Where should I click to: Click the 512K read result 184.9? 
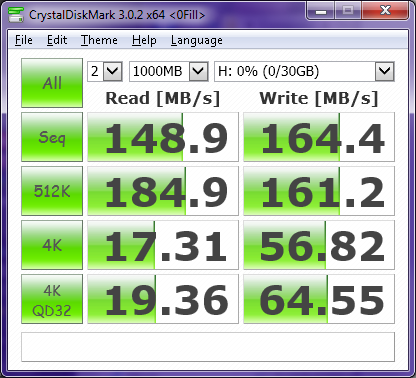tap(163, 191)
